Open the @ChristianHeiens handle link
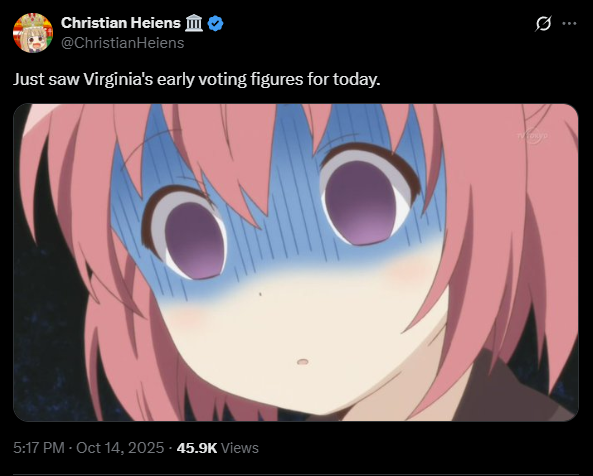The width and height of the screenshot is (593, 476). [123, 43]
